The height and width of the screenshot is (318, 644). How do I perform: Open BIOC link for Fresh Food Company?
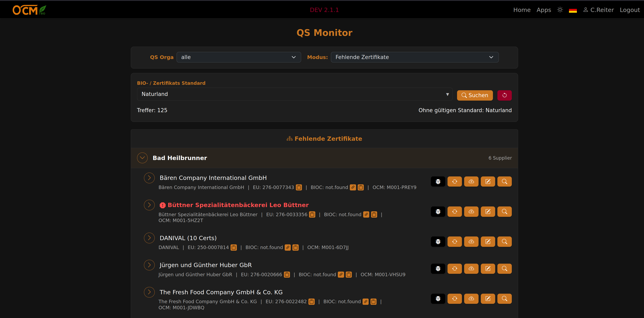pyautogui.click(x=366, y=302)
